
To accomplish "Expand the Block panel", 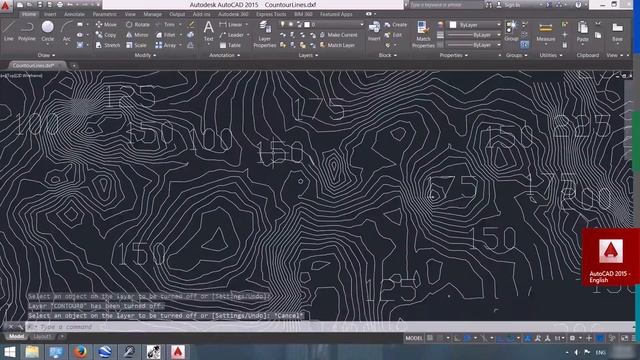I will coord(387,55).
